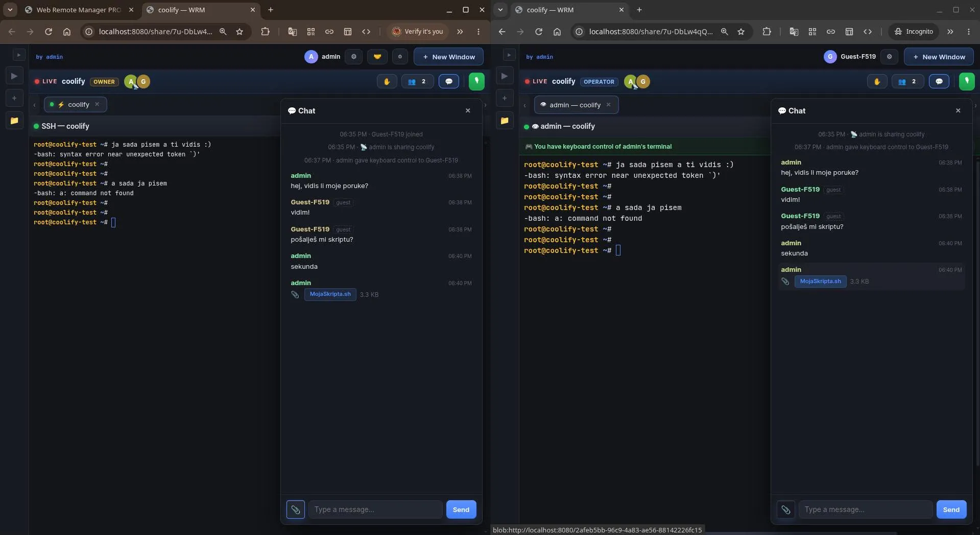
Task: Click OWNER badge in admin window
Action: pos(104,82)
